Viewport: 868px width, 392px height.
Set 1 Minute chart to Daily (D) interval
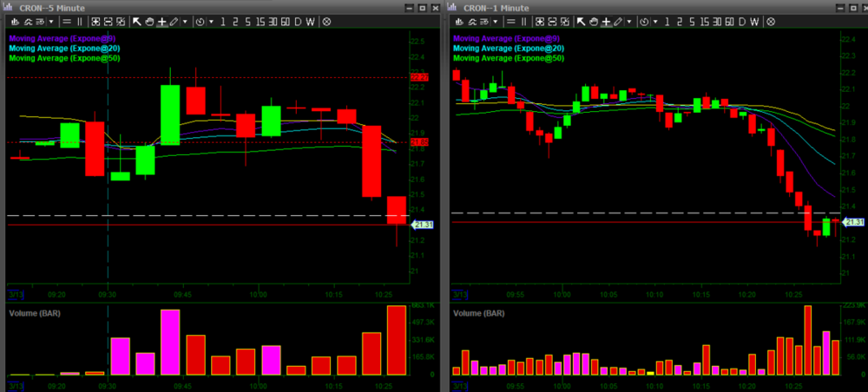(741, 21)
